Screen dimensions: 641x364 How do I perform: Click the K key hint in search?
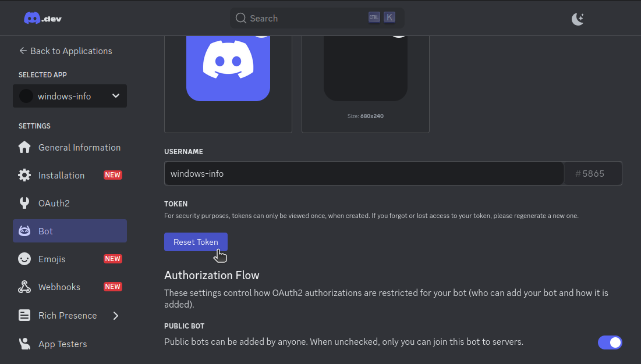click(389, 17)
